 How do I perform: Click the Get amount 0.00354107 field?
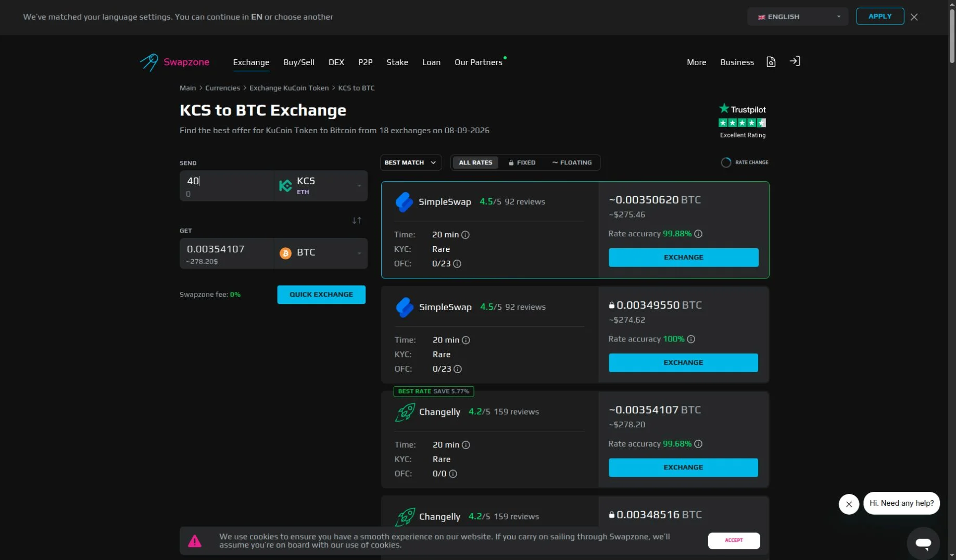pyautogui.click(x=227, y=253)
